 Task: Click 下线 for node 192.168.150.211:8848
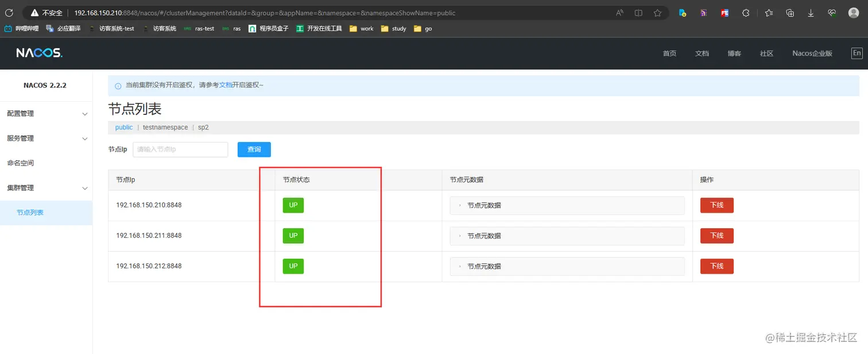tap(717, 236)
